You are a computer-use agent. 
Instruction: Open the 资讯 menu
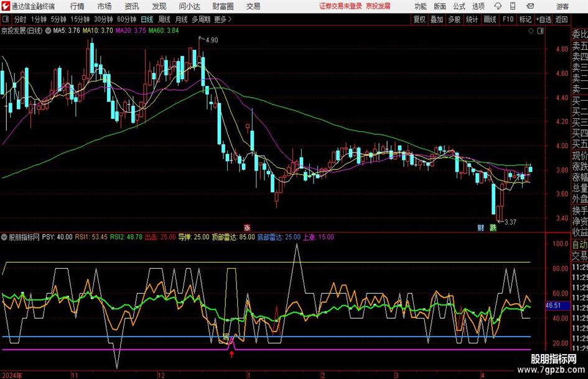click(132, 6)
